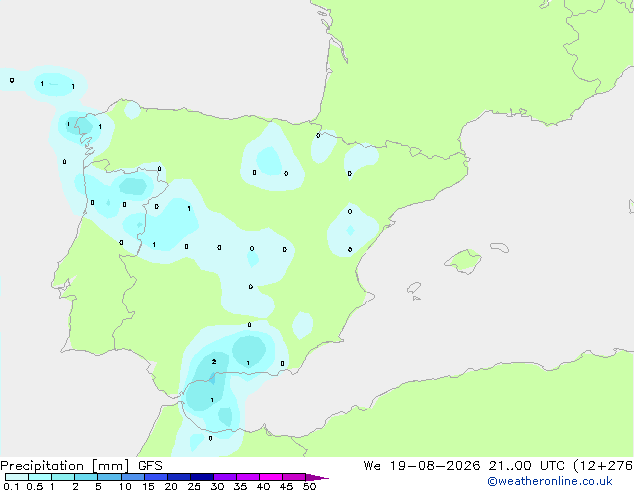Click the '21..00 UTC' time text
This screenshot has height=490, width=634.
(x=526, y=466)
